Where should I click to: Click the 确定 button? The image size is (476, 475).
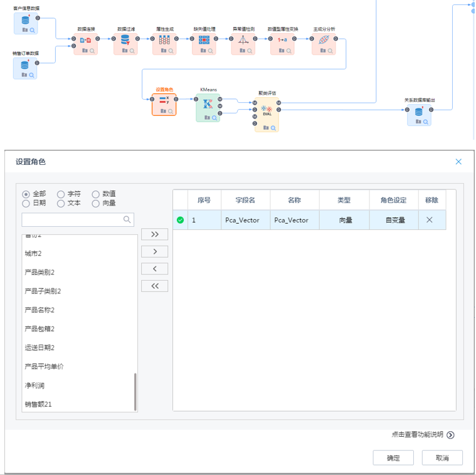click(393, 458)
